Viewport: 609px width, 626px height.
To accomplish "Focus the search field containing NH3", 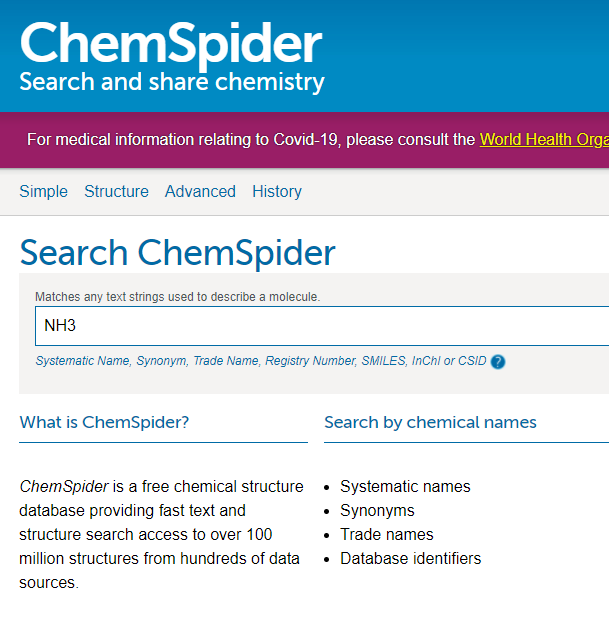I will pyautogui.click(x=320, y=326).
